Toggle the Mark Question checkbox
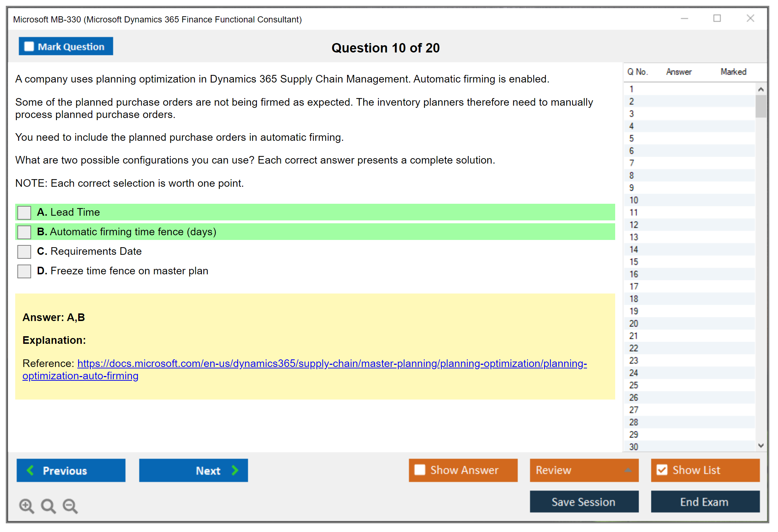The width and height of the screenshot is (778, 532). click(29, 47)
